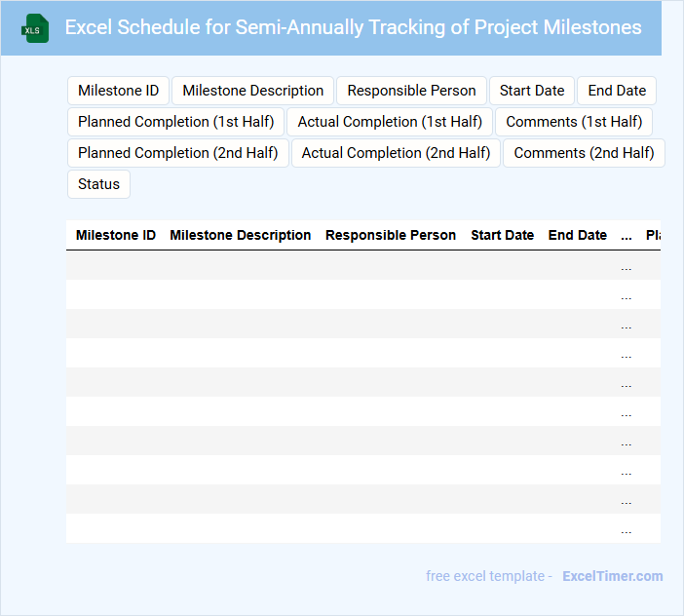
Task: Choose the Start Date tag
Action: click(x=532, y=91)
